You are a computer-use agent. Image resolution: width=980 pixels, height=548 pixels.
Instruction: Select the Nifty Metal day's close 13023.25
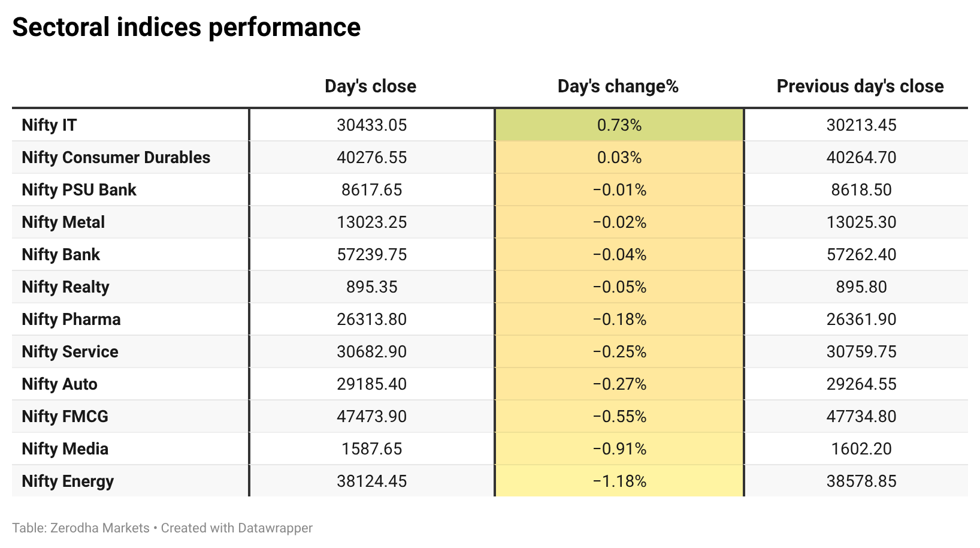[371, 222]
